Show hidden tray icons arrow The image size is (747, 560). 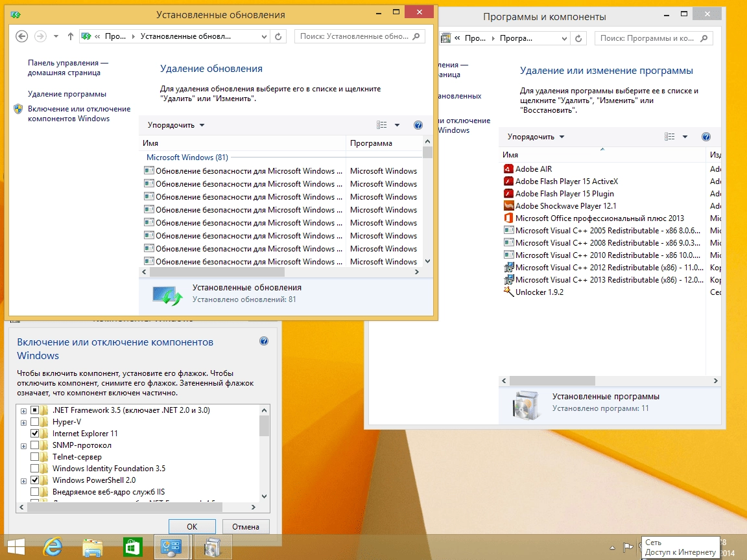(x=612, y=548)
